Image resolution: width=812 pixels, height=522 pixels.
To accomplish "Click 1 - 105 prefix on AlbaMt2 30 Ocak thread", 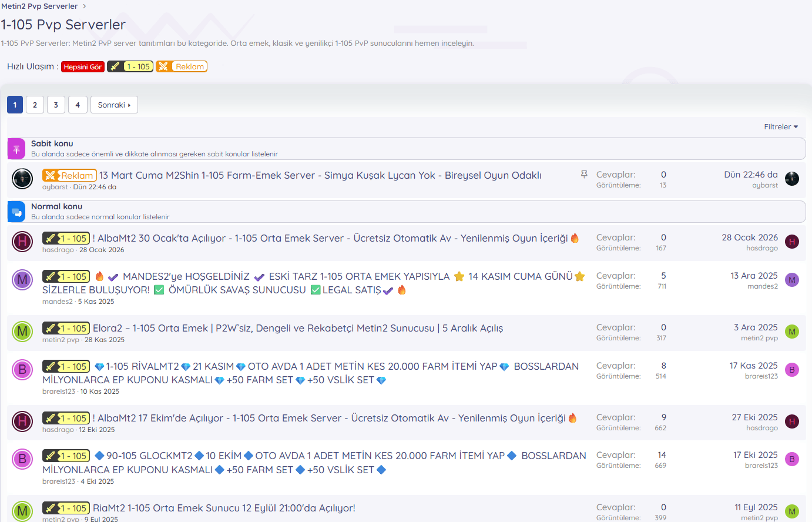I will (66, 238).
